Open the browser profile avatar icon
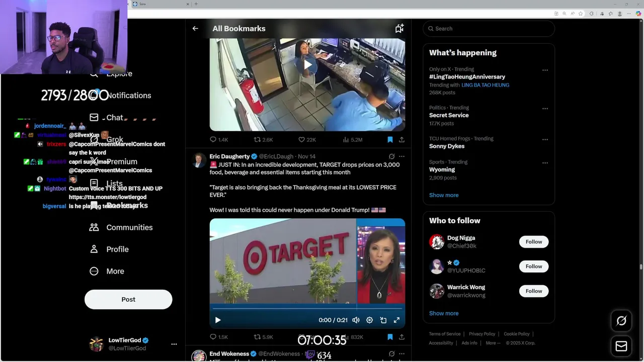This screenshot has width=644, height=362. click(620, 14)
